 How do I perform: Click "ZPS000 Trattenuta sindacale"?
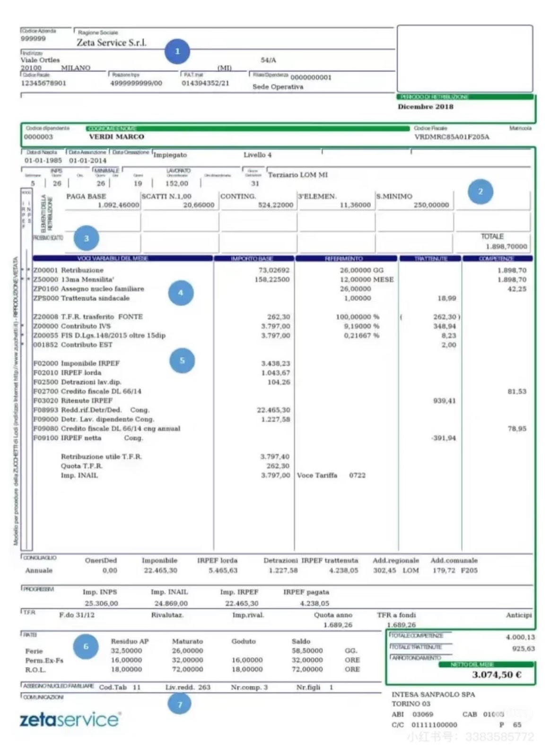click(x=81, y=298)
